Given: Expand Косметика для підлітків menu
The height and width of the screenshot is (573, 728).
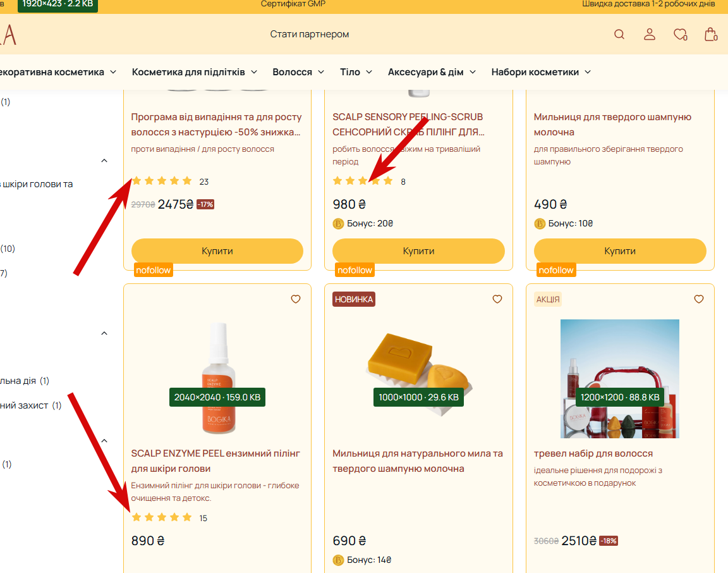Looking at the screenshot, I should [x=194, y=72].
